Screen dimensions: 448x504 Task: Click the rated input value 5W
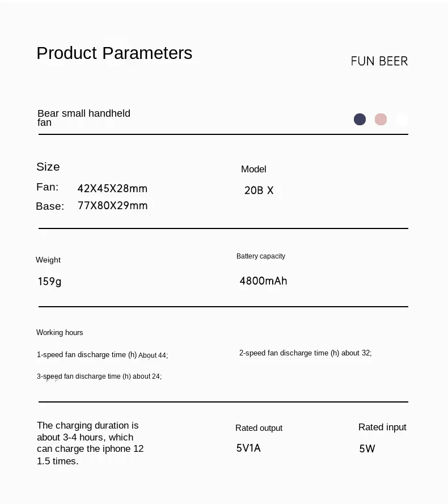tap(367, 448)
